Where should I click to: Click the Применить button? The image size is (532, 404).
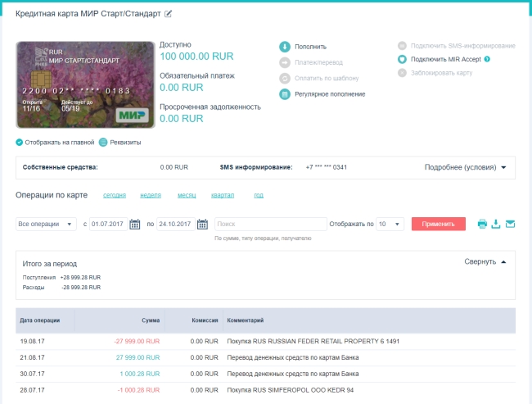[x=439, y=224]
